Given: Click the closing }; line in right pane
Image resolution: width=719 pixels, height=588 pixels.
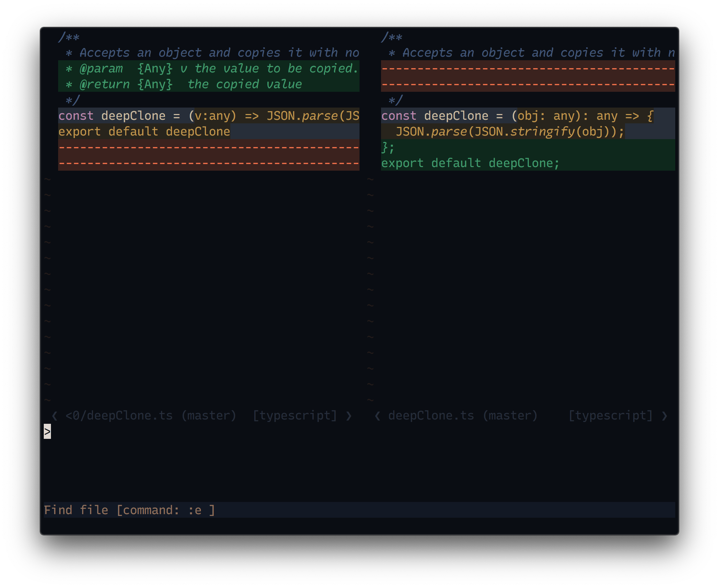Looking at the screenshot, I should pos(388,147).
